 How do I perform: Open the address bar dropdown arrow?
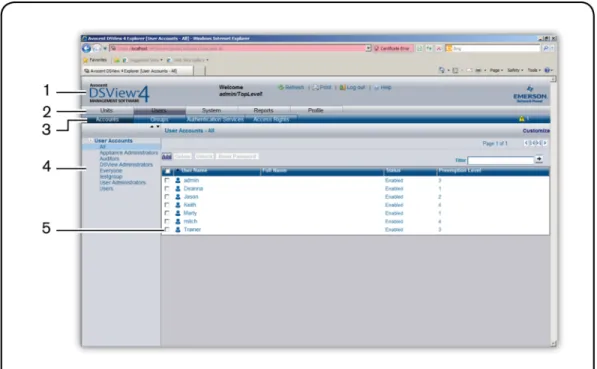click(368, 48)
